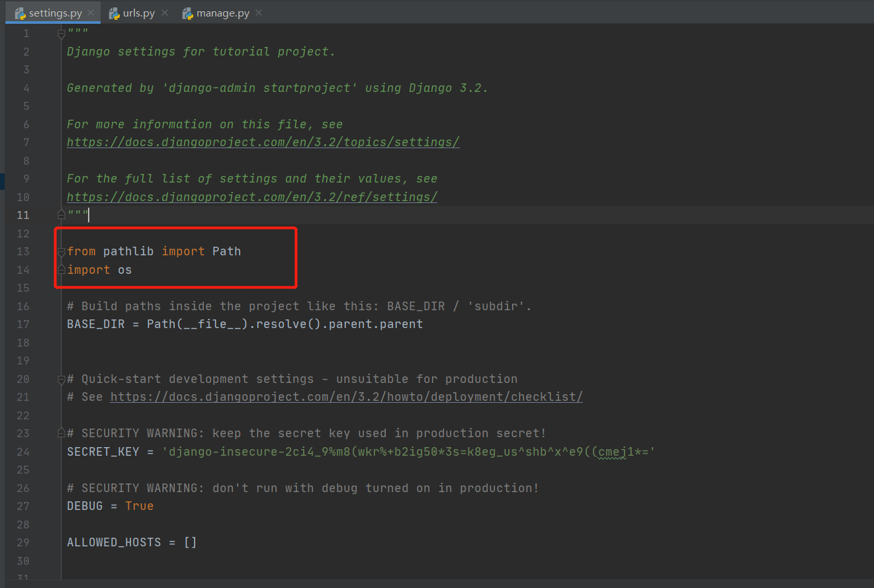Screen dimensions: 874x588
Task: Open the ref/settings documentation link
Action: click(x=252, y=197)
